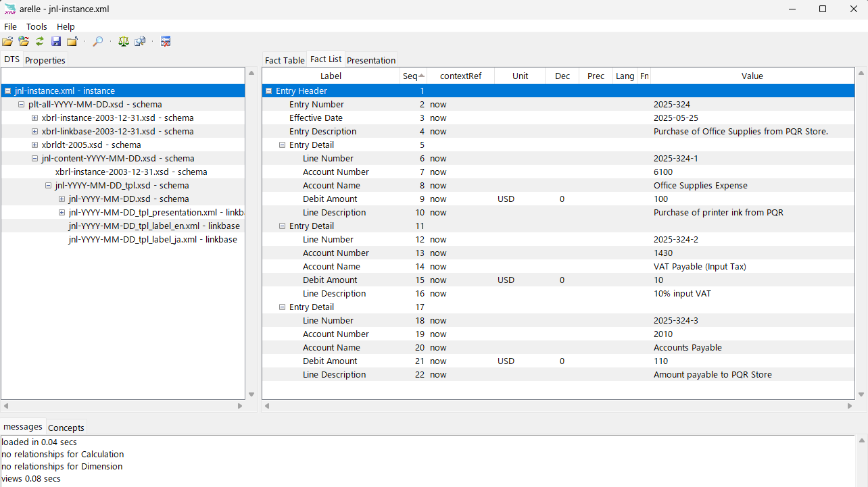Viewport: 868px width, 487px height.
Task: Collapse the Entry Detail row with Seq 11
Action: coord(282,226)
